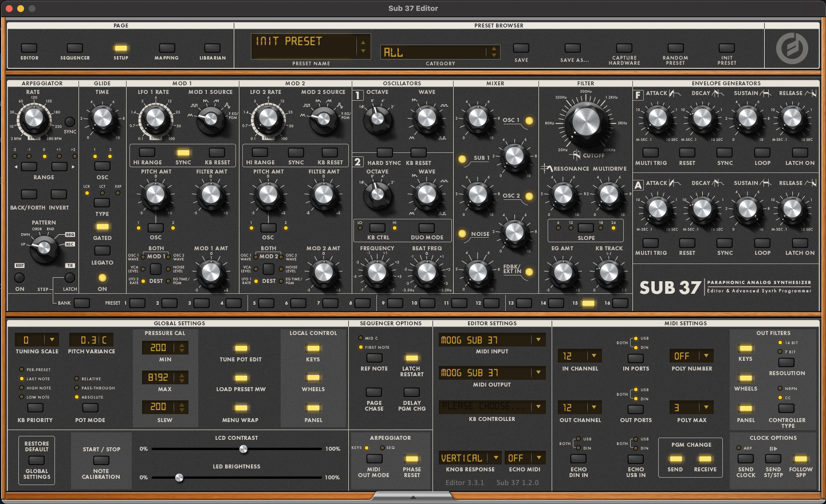Open the KB Controller dropdown
This screenshot has width=826, height=504.
(x=492, y=407)
